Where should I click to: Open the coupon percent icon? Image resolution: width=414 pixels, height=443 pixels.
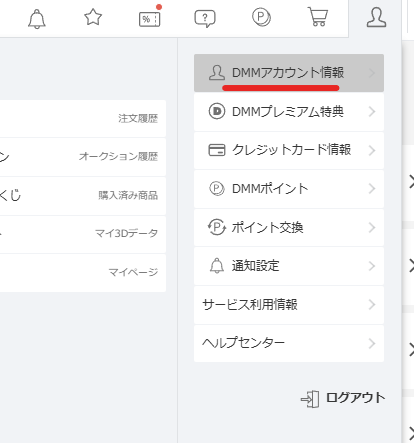(x=149, y=19)
